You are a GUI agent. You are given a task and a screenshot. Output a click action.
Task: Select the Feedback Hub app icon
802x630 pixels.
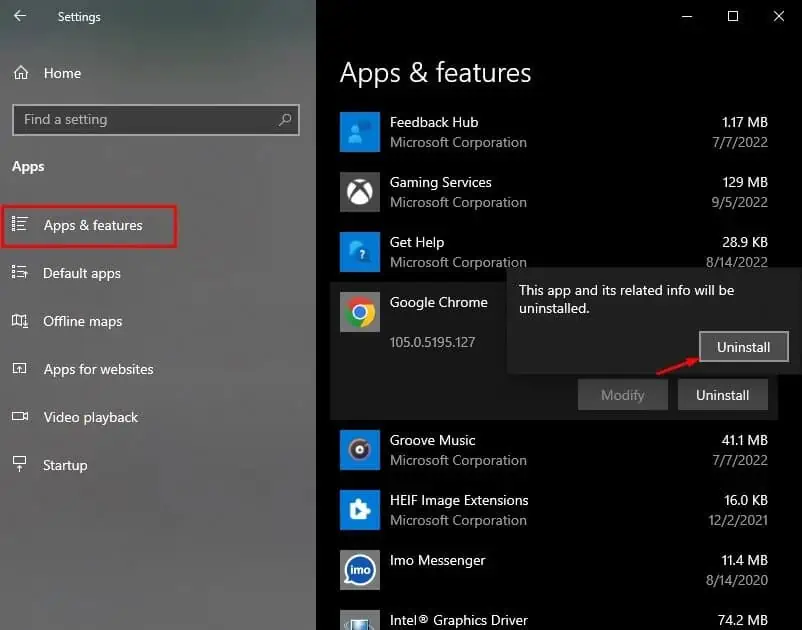[360, 132]
